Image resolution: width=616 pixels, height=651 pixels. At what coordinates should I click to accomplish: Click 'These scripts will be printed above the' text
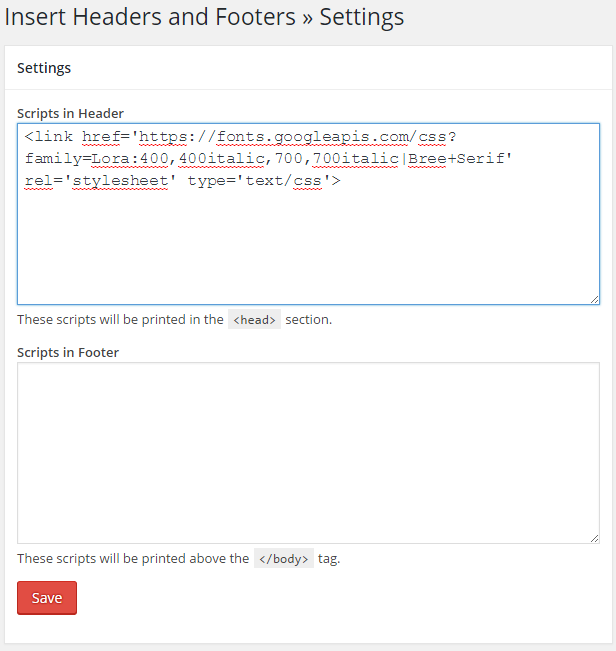click(133, 558)
